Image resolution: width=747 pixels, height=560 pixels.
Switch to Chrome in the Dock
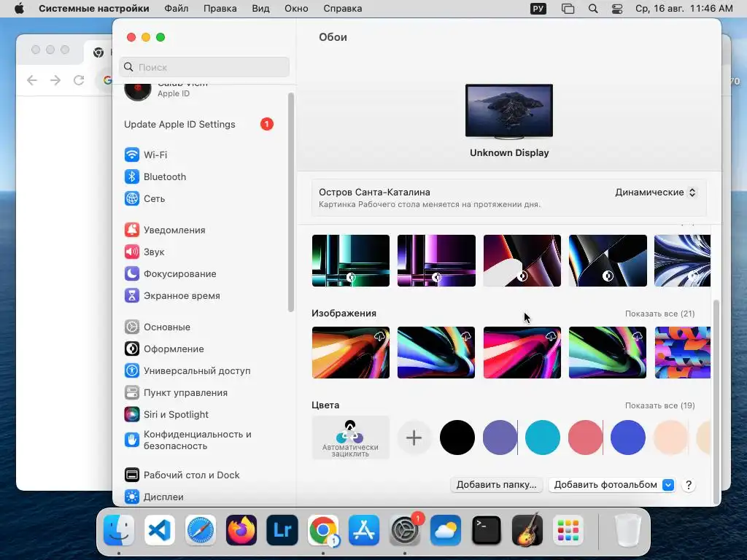[323, 530]
